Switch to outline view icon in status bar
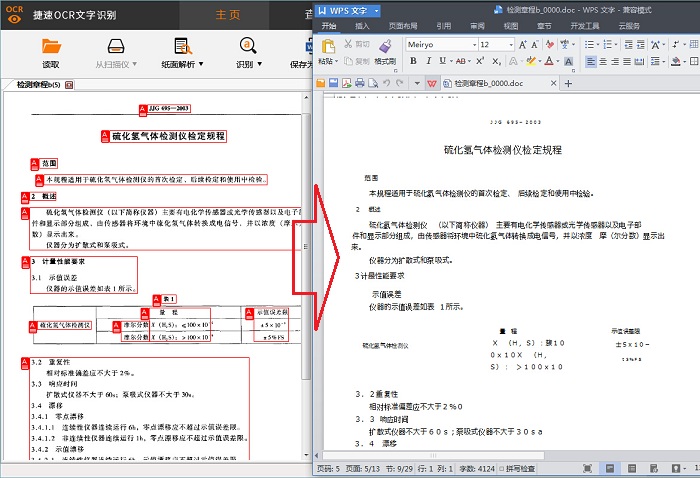The height and width of the screenshot is (478, 700). click(x=632, y=468)
